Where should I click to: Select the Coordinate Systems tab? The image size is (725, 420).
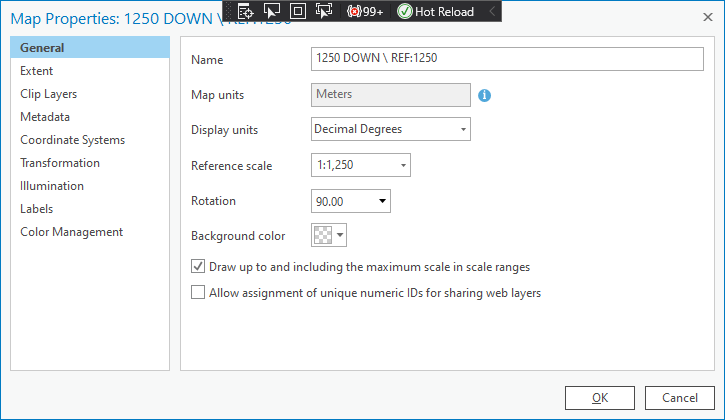(x=72, y=140)
